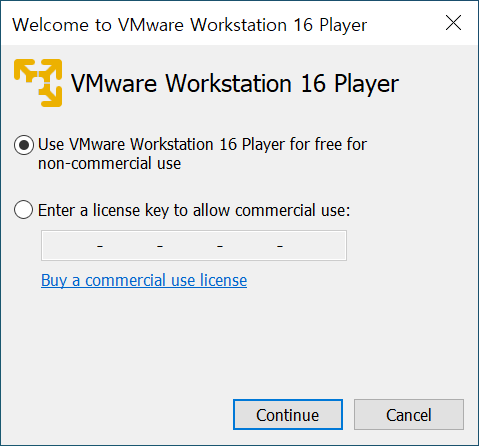Click the Cancel button
Screen dimensions: 479x446
[409, 414]
